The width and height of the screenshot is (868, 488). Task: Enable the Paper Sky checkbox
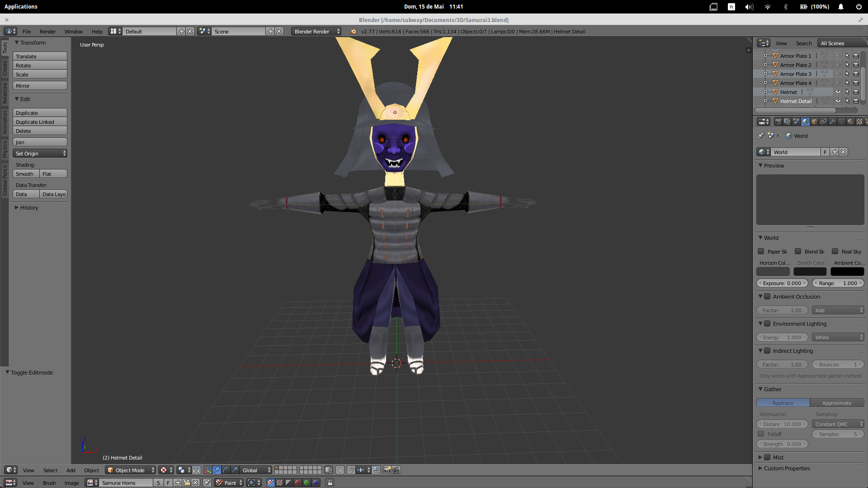tap(761, 251)
